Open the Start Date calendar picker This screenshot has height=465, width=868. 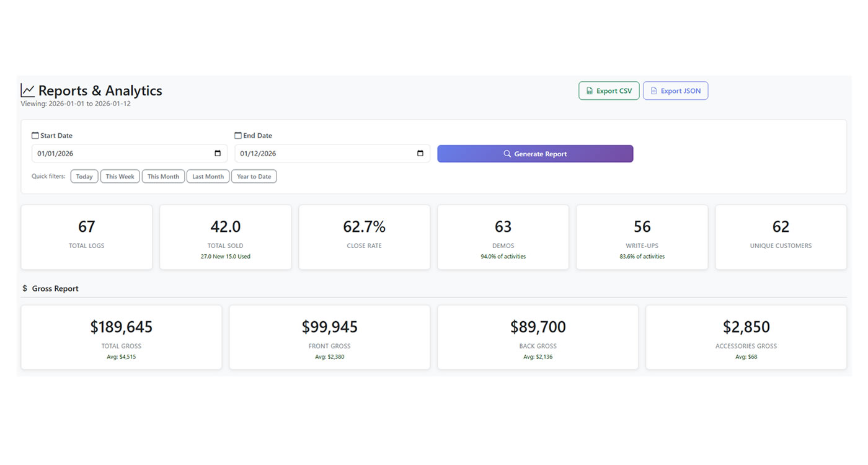(217, 153)
